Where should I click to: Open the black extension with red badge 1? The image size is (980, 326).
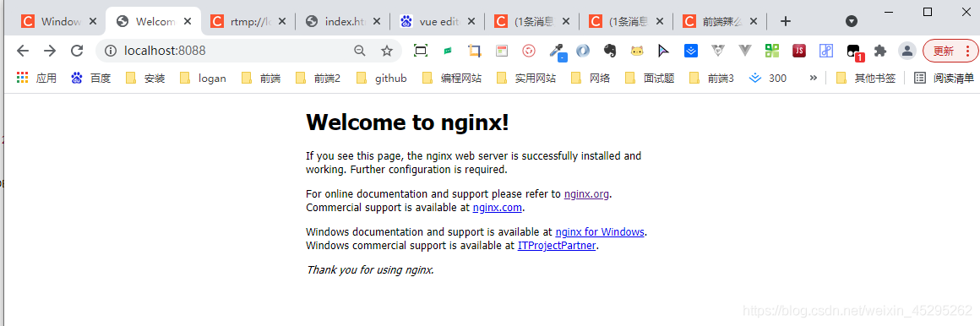pyautogui.click(x=854, y=52)
